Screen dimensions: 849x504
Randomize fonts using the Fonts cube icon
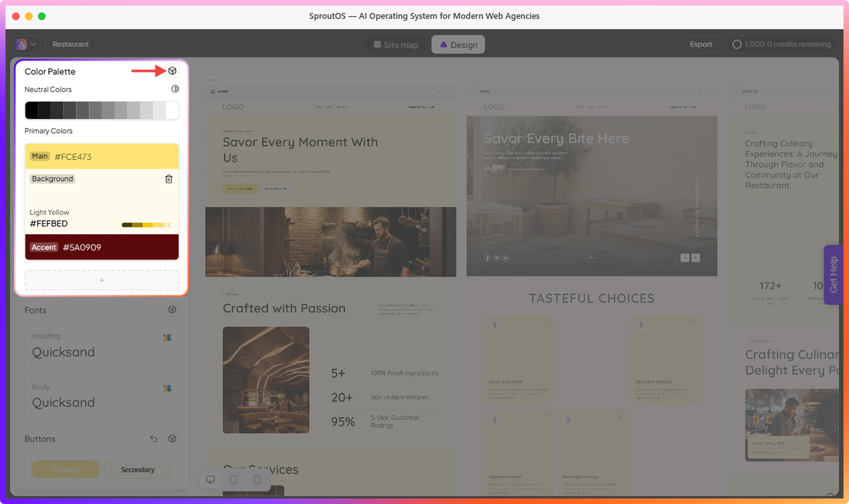[172, 309]
